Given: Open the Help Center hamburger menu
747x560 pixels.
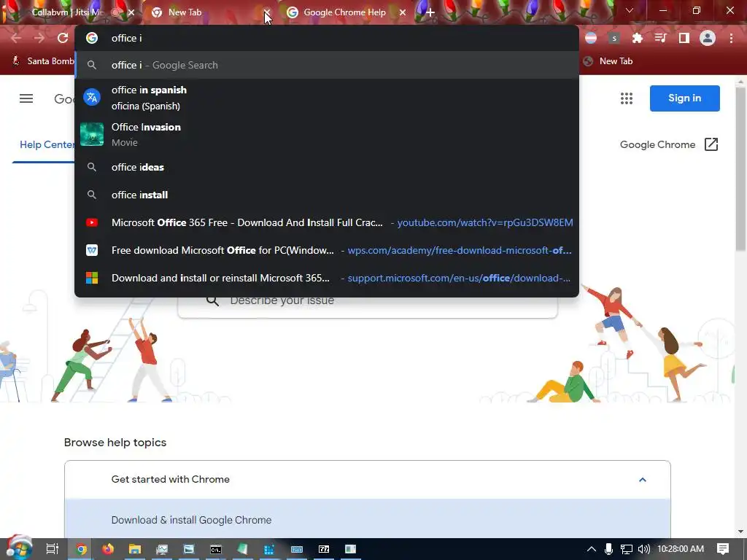Looking at the screenshot, I should click(x=26, y=98).
